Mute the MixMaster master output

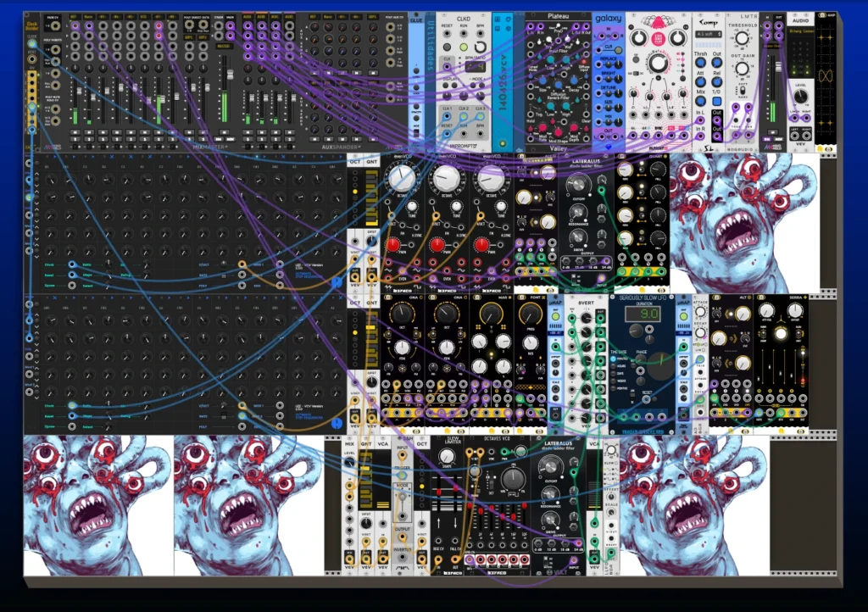[x=224, y=132]
